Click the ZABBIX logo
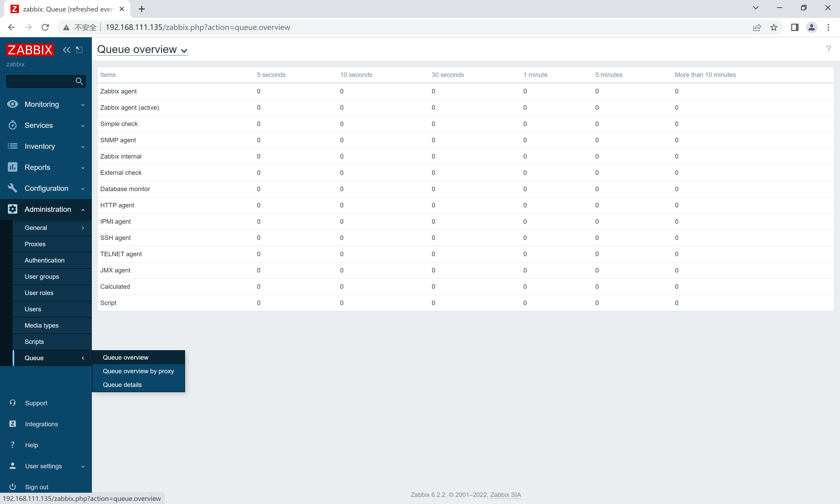Image resolution: width=840 pixels, height=504 pixels. point(30,50)
